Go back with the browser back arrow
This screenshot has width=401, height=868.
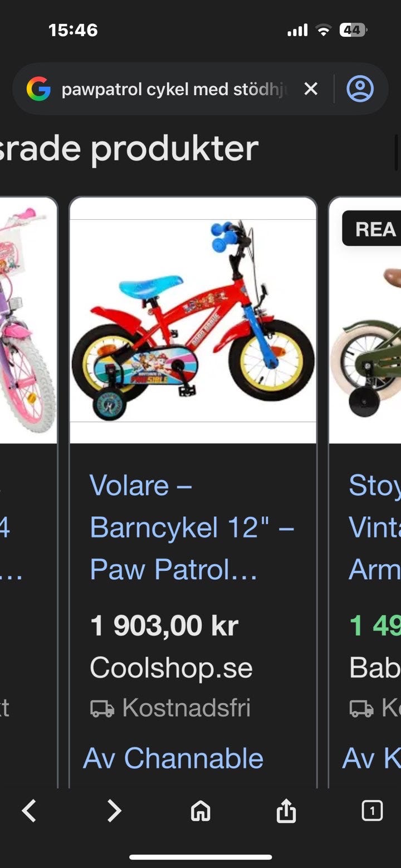tap(29, 811)
